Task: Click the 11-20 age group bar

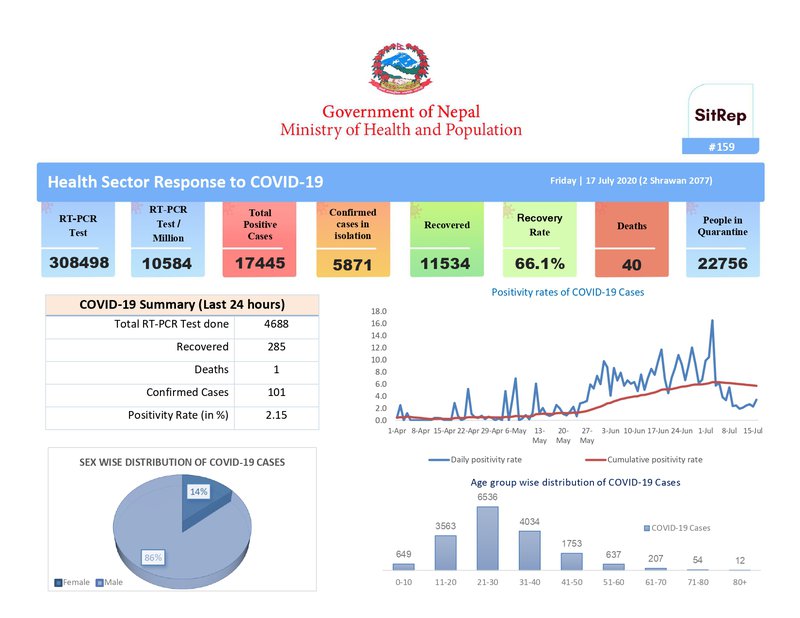Action: tap(445, 553)
